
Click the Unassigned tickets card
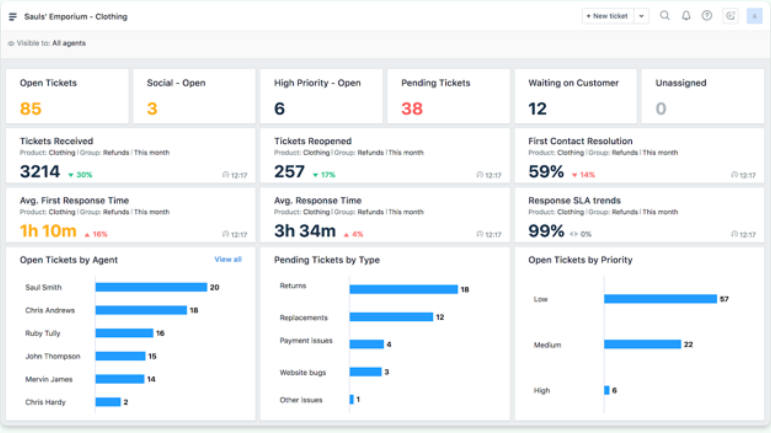point(701,96)
